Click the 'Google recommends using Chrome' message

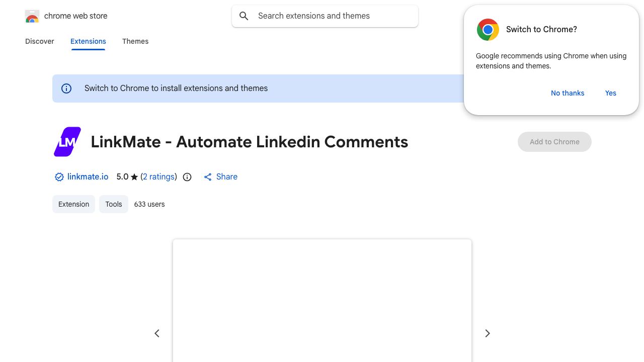[x=551, y=61]
